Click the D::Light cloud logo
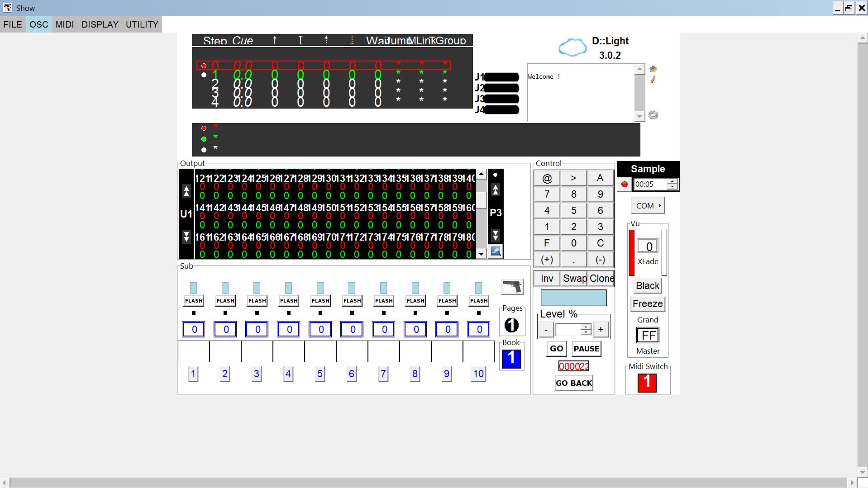Image resolution: width=868 pixels, height=488 pixels. (x=572, y=47)
